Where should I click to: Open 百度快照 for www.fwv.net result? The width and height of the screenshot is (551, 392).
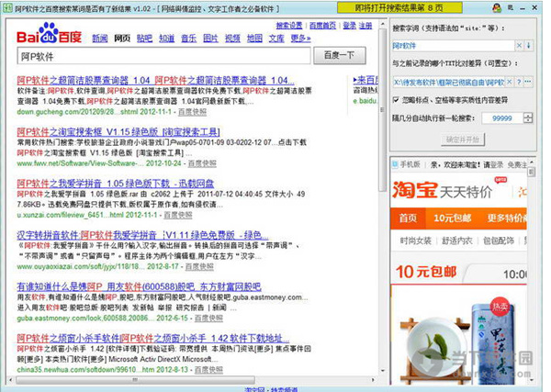tap(202, 163)
